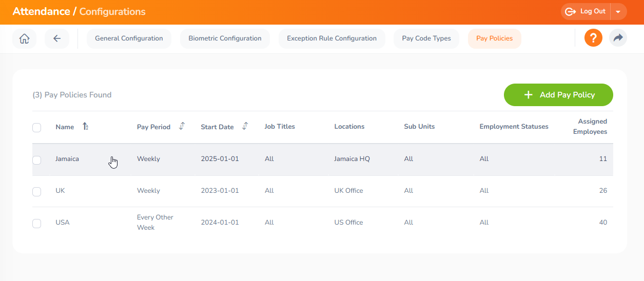Click the Log Out icon
The width and height of the screenshot is (644, 281).
point(570,11)
